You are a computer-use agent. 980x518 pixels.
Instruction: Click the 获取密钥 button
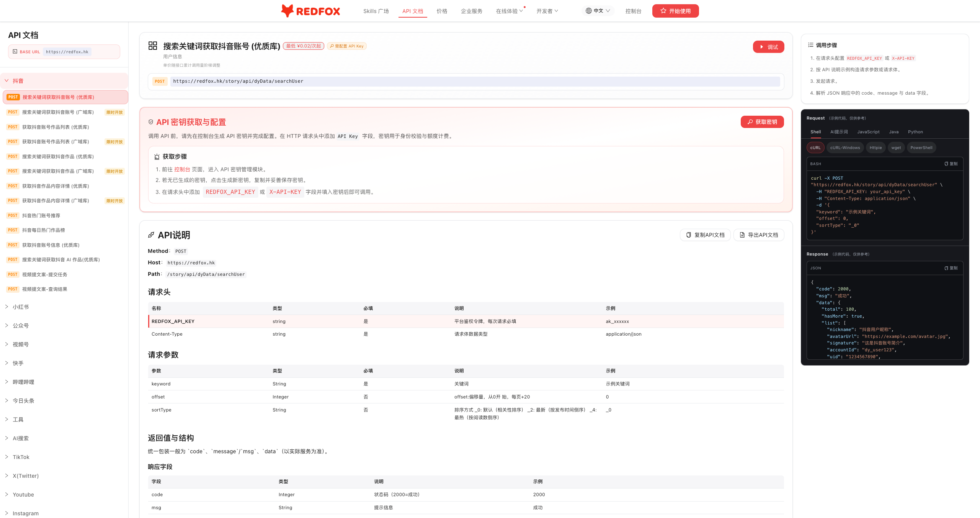(762, 122)
